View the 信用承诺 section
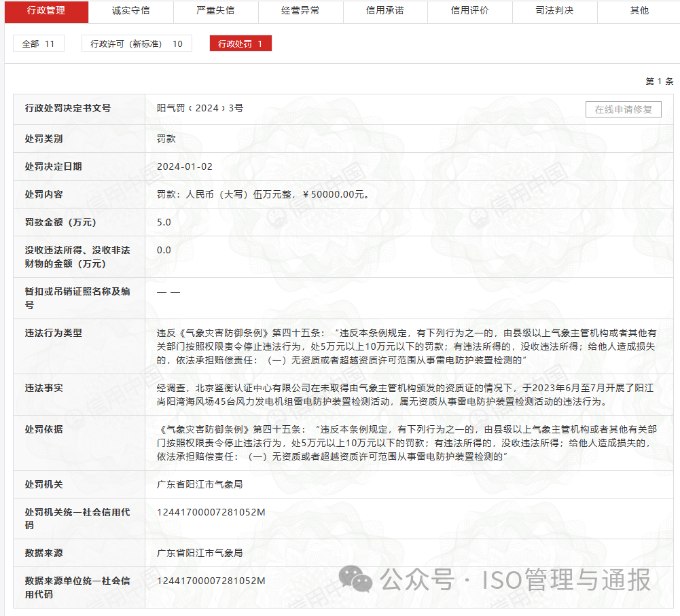The height and width of the screenshot is (616, 680). (385, 12)
